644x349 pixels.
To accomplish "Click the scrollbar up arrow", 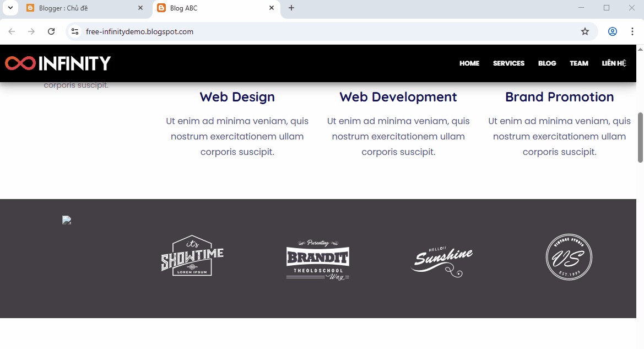I will coord(640,49).
